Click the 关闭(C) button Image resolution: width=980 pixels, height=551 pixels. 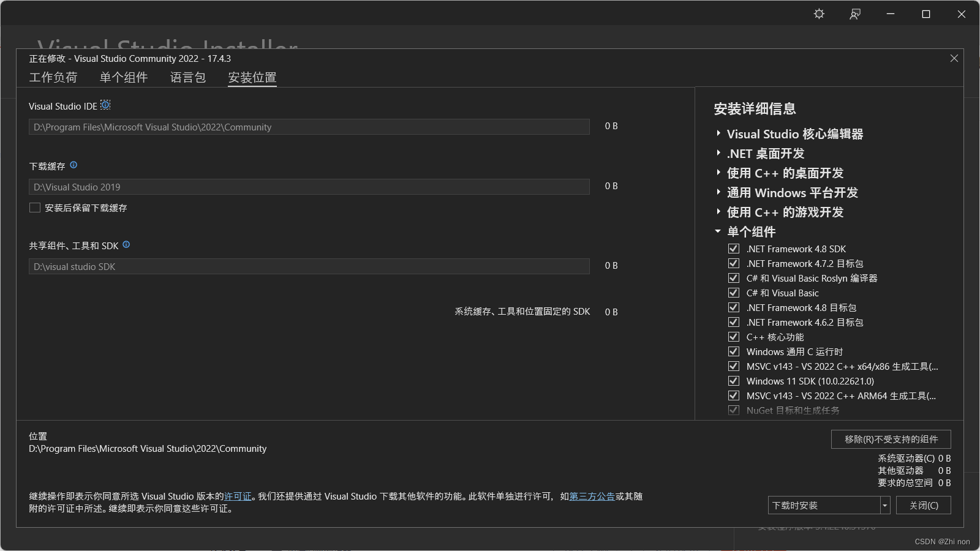tap(924, 505)
